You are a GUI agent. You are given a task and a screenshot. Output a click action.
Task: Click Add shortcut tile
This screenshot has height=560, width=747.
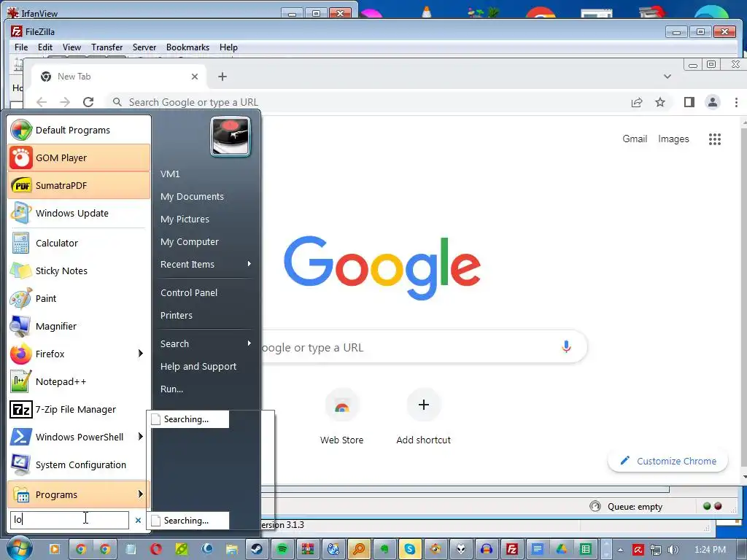tap(424, 416)
